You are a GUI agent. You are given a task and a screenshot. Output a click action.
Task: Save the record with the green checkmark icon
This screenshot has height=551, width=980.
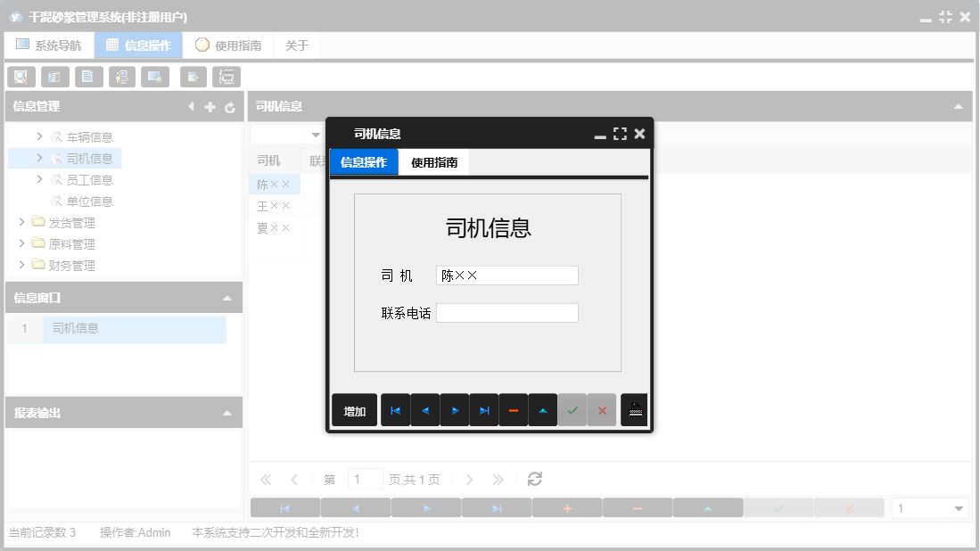point(572,409)
